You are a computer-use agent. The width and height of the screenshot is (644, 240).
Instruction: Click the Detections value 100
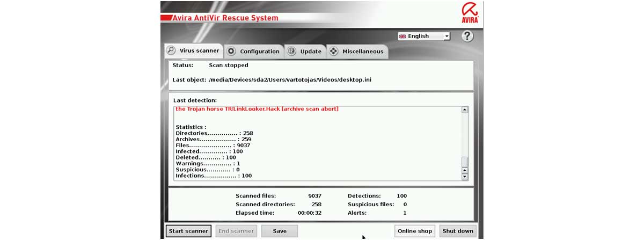click(401, 196)
